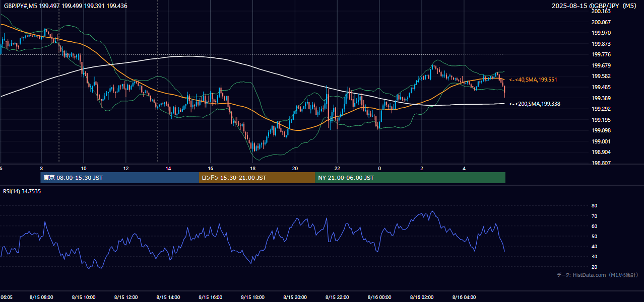Click the '8/15 12:00' bottom axis label
This screenshot has height=302, width=644.
click(x=126, y=297)
